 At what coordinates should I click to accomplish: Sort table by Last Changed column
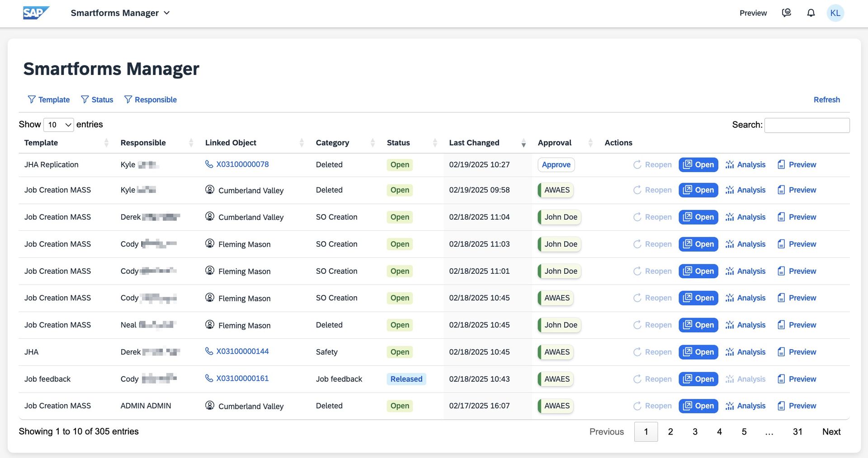tap(474, 143)
